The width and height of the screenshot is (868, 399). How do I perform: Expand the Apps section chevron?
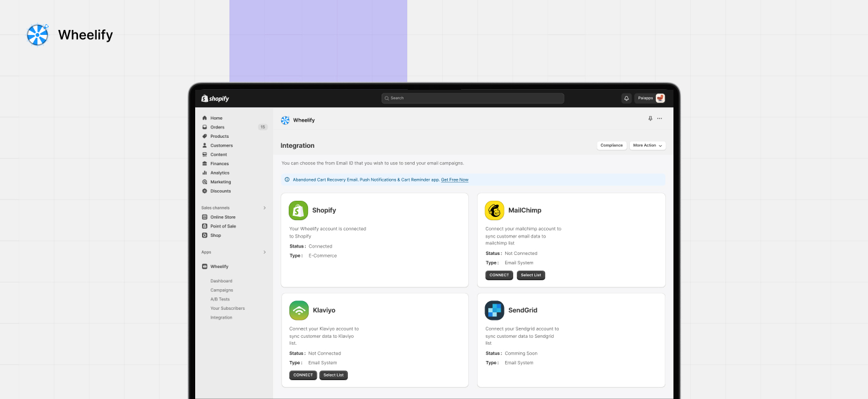[264, 252]
